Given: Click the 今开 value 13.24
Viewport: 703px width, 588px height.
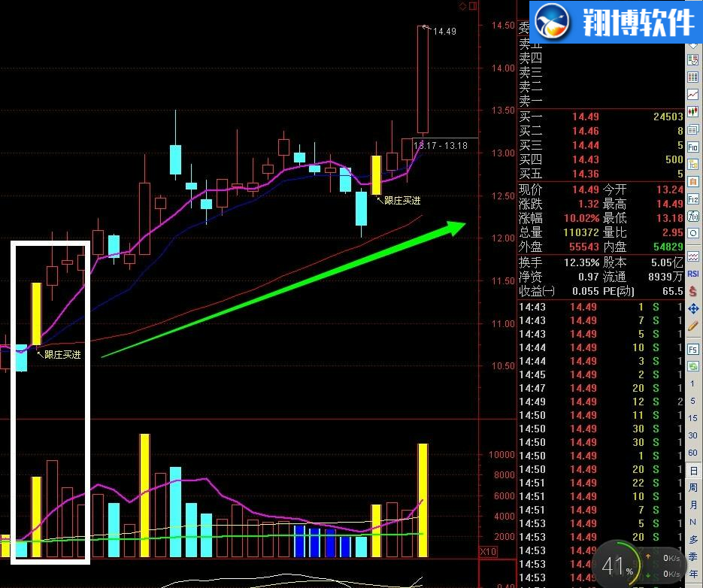Looking at the screenshot, I should [670, 189].
